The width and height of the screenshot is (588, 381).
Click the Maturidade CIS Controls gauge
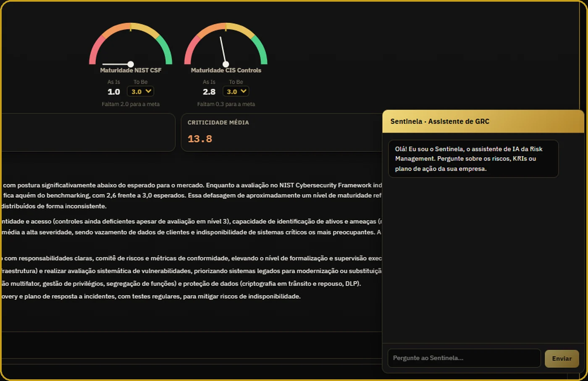[x=226, y=44]
